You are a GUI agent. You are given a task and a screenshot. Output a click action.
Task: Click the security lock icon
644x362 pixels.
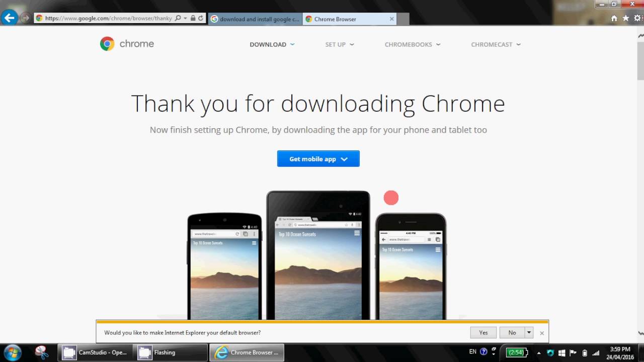[x=193, y=18]
